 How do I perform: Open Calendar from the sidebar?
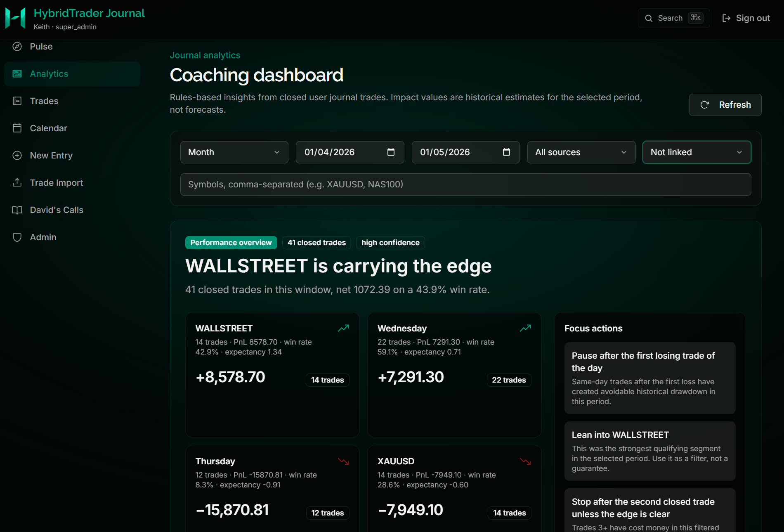[72, 128]
